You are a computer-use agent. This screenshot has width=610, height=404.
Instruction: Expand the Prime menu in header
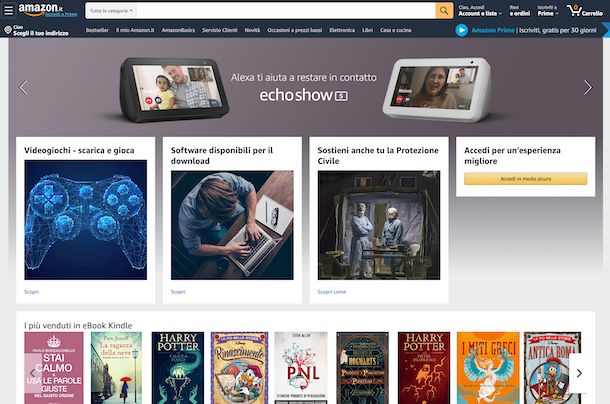click(x=548, y=11)
